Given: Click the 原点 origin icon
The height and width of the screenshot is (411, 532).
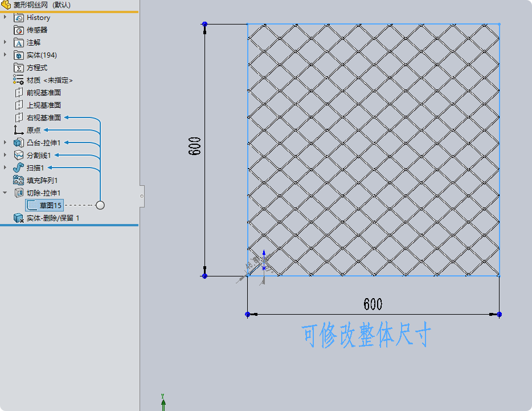Looking at the screenshot, I should click(x=18, y=130).
